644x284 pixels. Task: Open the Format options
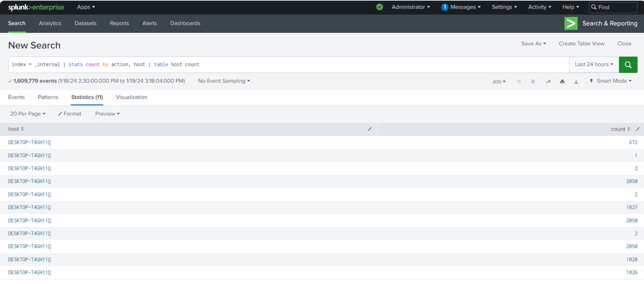click(x=70, y=114)
